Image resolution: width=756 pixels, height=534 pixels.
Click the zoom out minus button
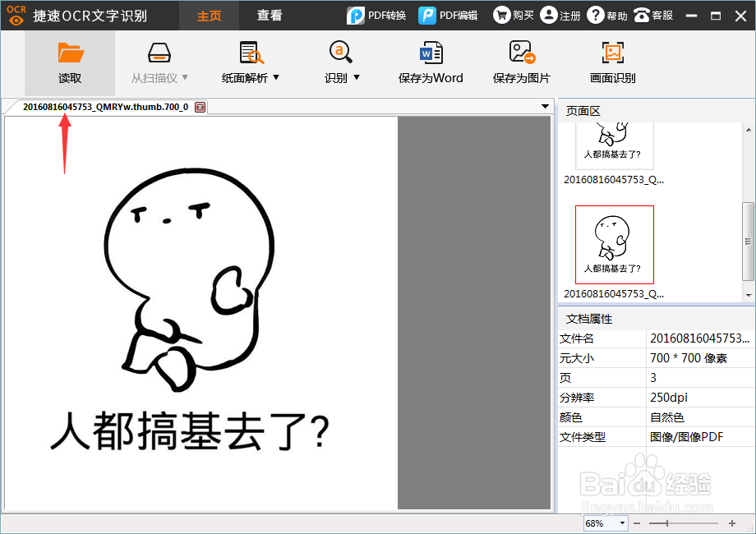pos(637,523)
